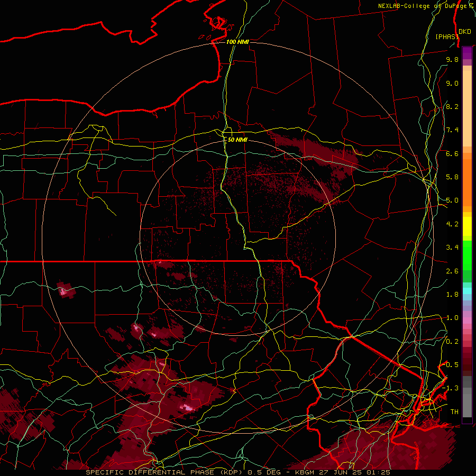Screen dimensions: 476x476
Task: Select the 100 NMI range ring label
Action: (x=237, y=42)
